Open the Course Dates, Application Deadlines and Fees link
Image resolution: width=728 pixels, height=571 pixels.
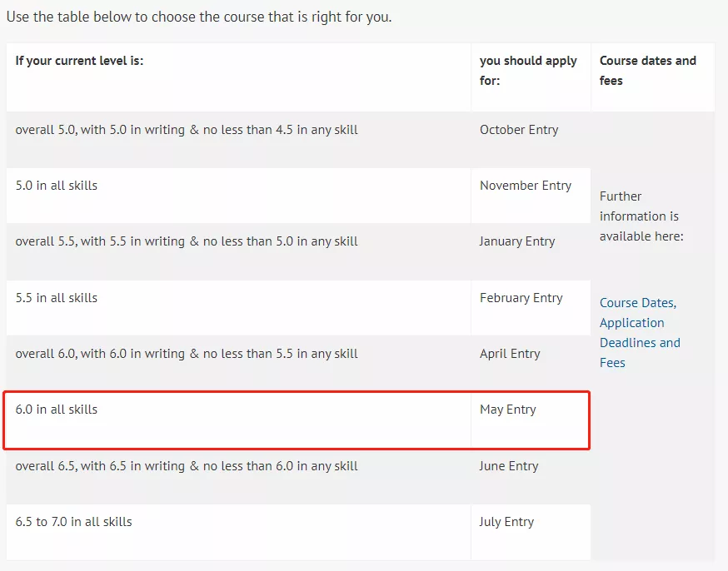click(640, 333)
